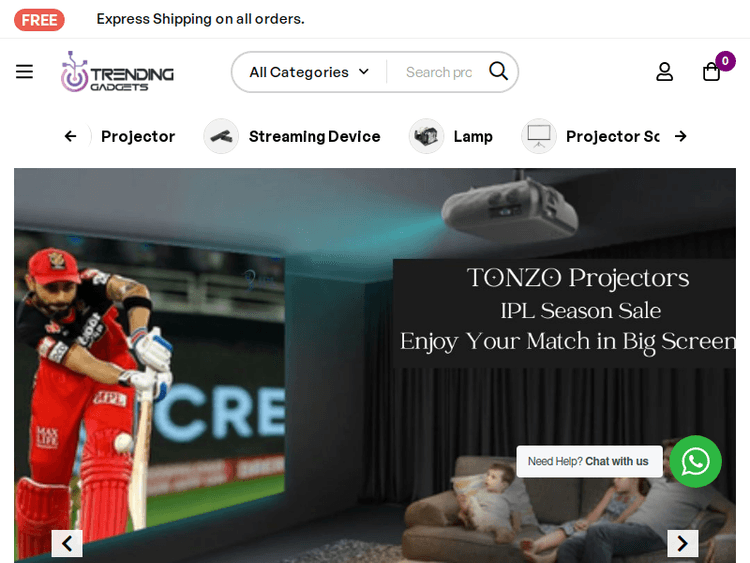This screenshot has width=750, height=563.
Task: Click the Lamp category icon
Action: click(426, 136)
